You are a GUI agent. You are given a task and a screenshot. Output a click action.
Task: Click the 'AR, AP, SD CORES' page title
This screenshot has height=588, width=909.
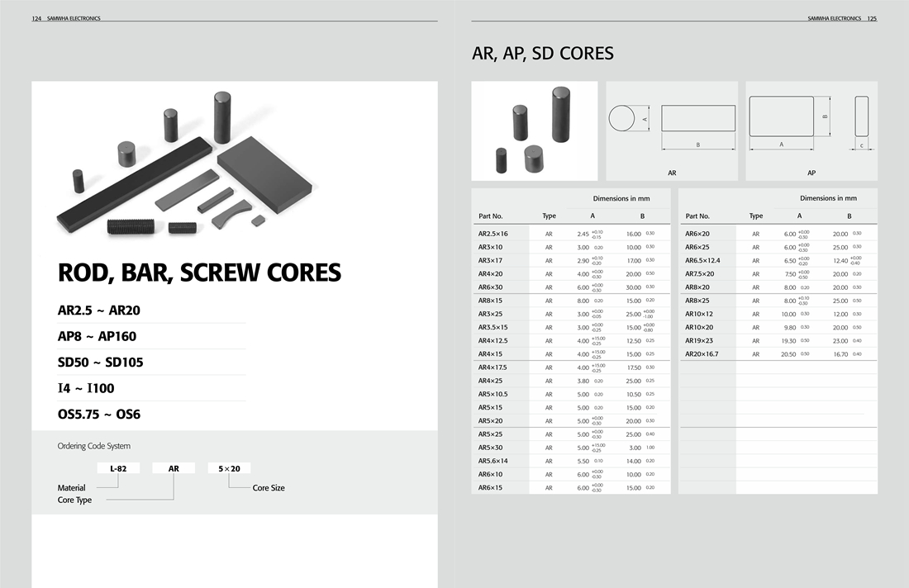[543, 54]
